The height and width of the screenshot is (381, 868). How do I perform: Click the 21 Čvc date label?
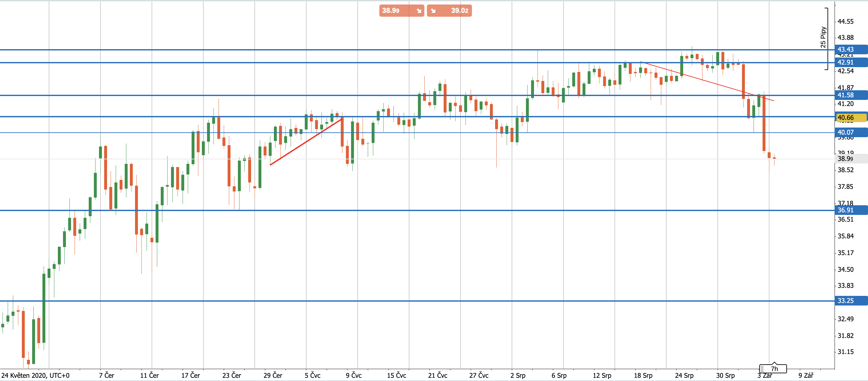pos(437,375)
